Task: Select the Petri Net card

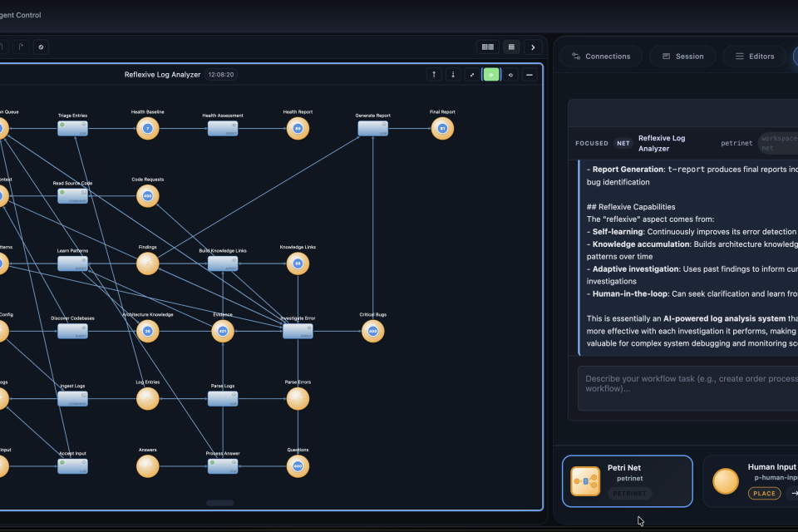Action: [x=627, y=480]
